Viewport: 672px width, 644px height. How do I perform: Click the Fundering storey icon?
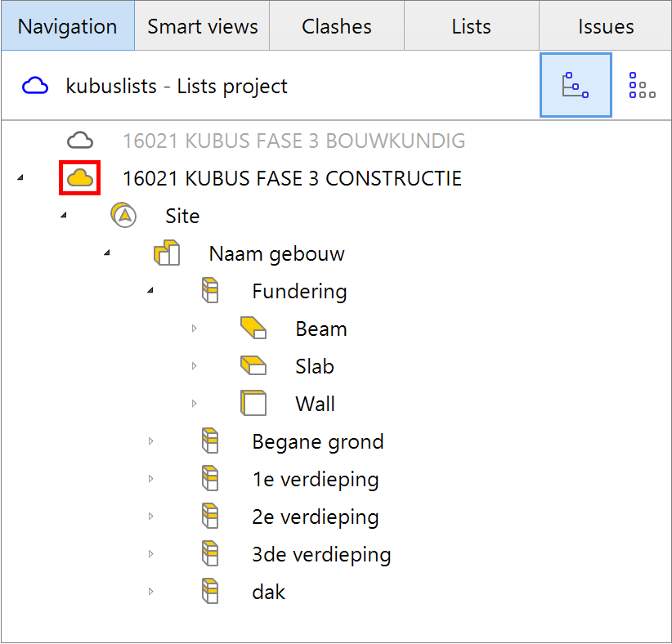210,290
